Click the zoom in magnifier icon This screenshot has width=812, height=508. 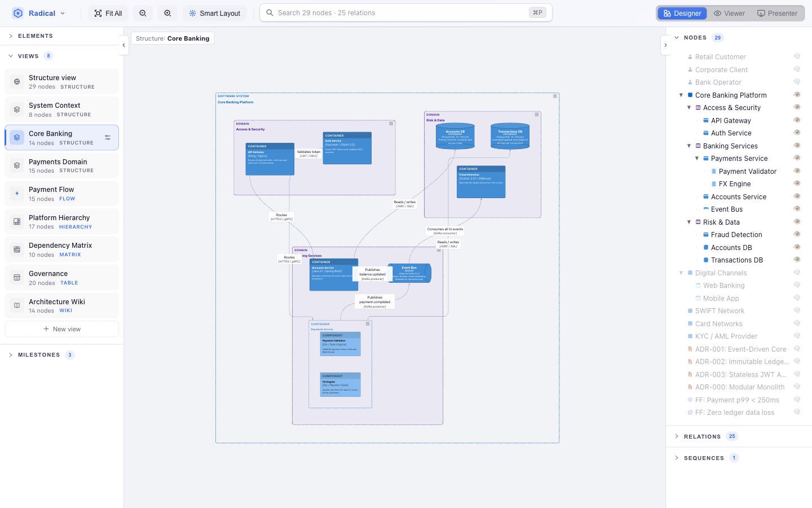pyautogui.click(x=167, y=13)
